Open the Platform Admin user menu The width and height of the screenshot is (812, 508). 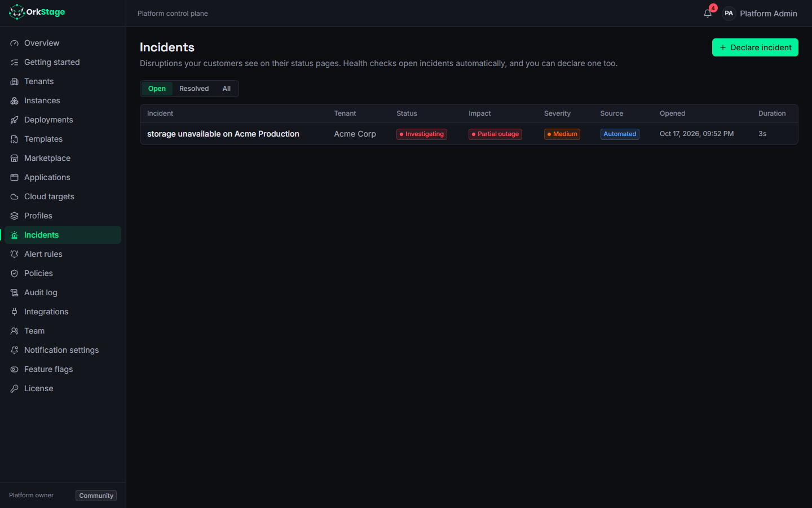pos(760,14)
